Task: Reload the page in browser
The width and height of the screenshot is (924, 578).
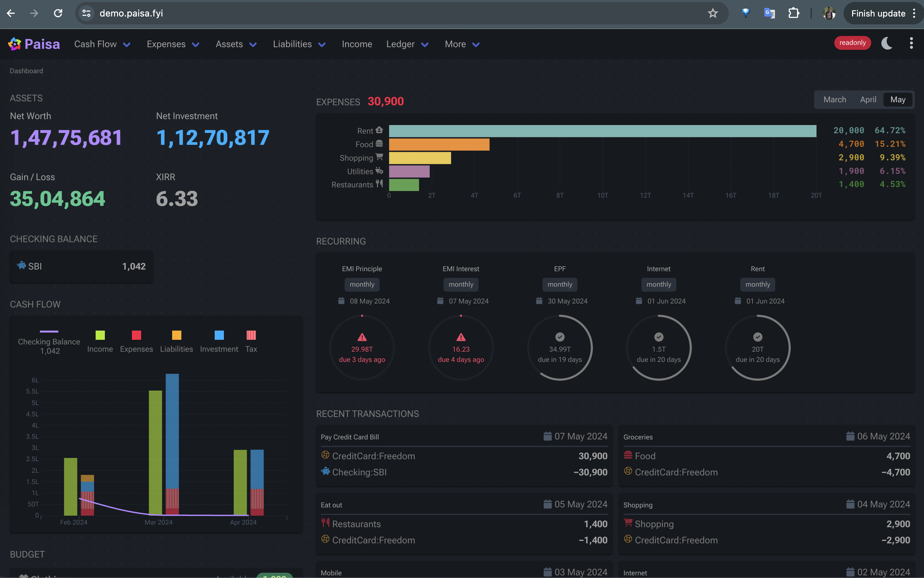Action: (x=58, y=14)
